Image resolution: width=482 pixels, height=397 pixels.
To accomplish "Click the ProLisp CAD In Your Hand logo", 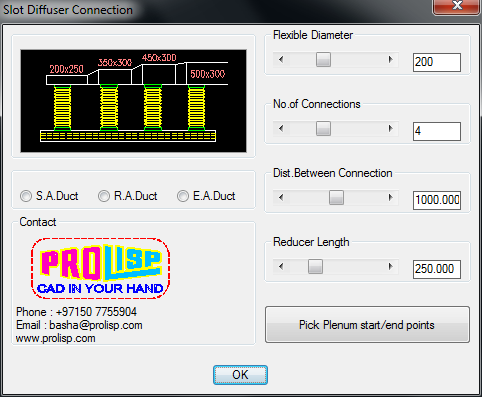I will 101,268.
